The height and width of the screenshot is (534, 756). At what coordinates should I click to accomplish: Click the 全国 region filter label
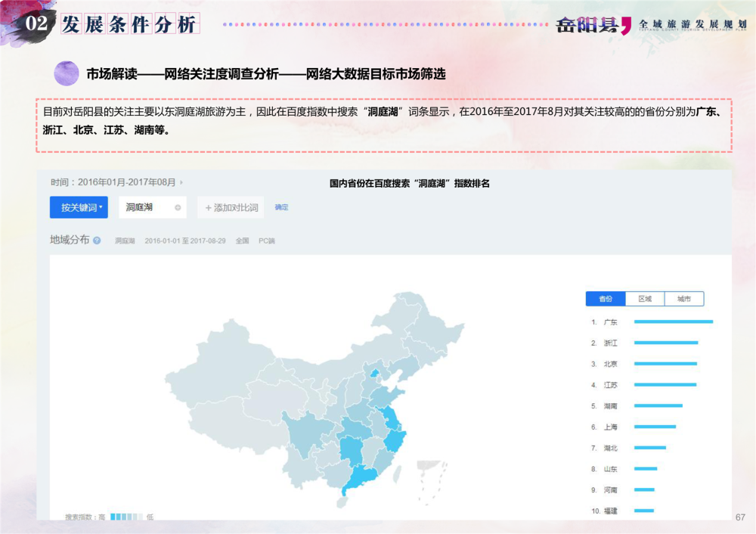point(242,241)
